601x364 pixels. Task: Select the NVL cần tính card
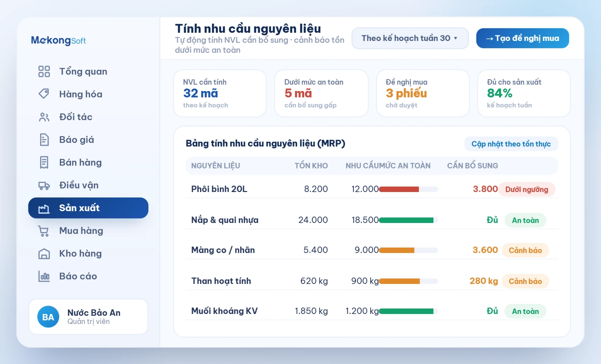pyautogui.click(x=220, y=93)
